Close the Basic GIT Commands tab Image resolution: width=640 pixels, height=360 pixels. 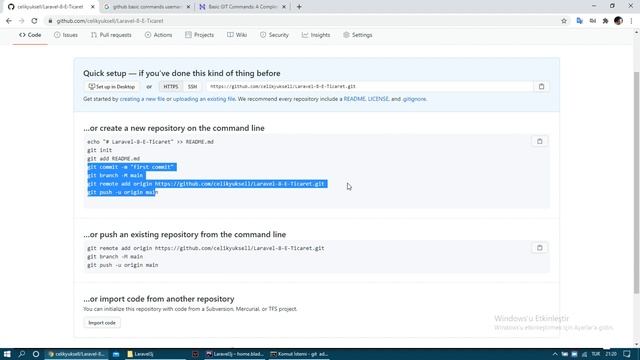click(284, 7)
